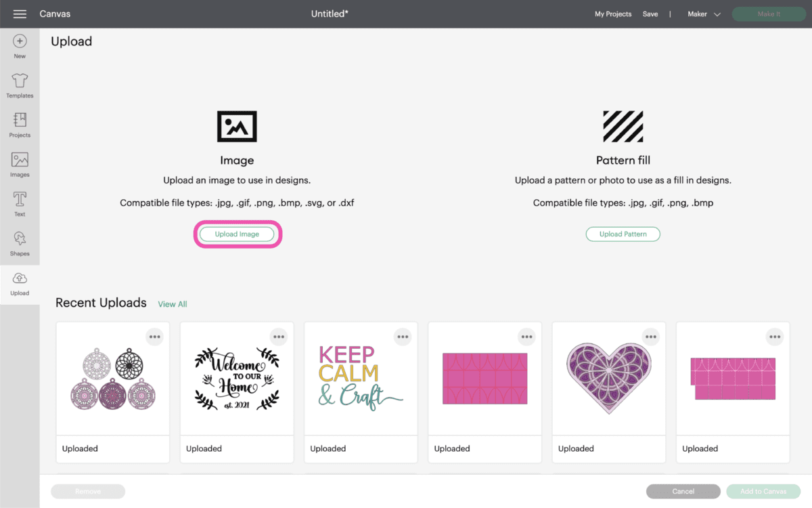The image size is (812, 508).
Task: Go to My Projects
Action: 613,14
